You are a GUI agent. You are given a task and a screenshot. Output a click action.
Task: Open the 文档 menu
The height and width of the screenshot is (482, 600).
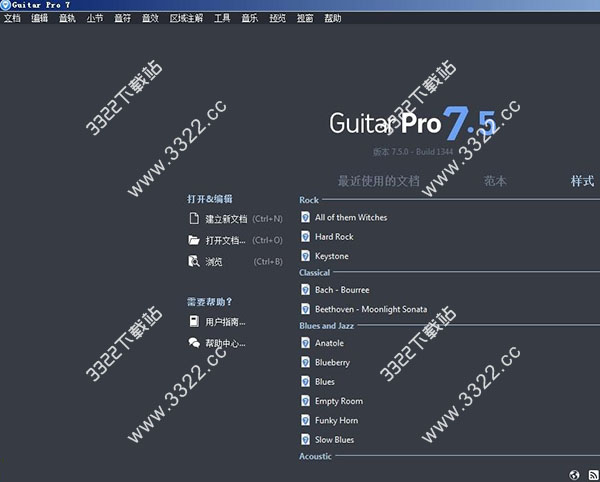click(12, 18)
